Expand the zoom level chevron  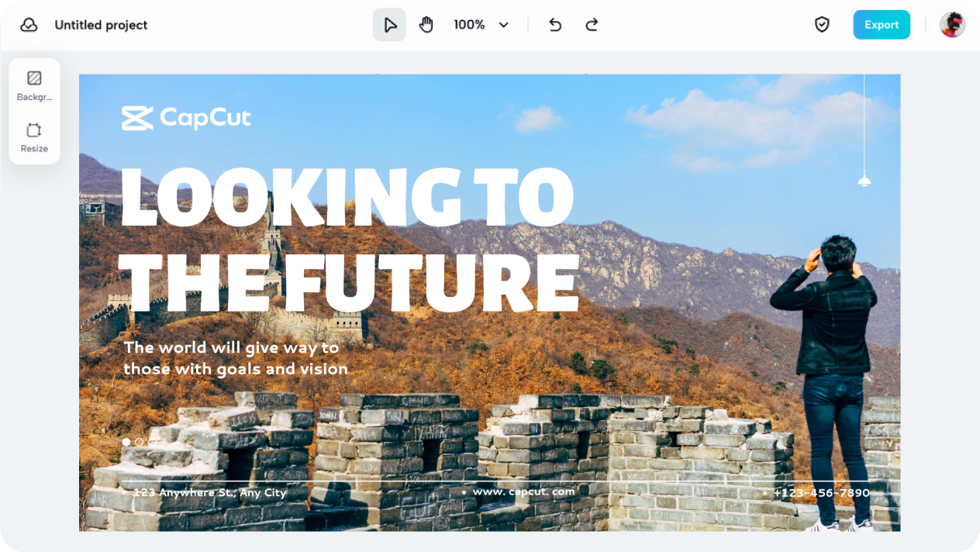(504, 25)
